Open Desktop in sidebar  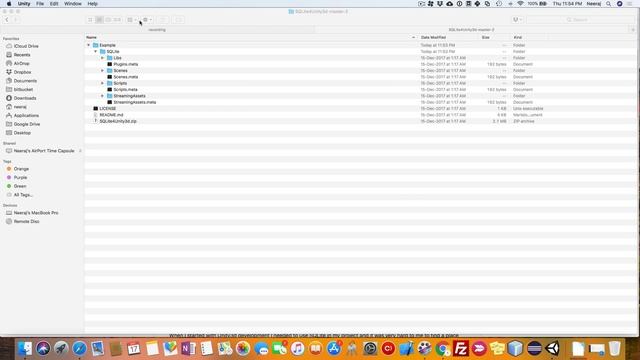[22, 133]
